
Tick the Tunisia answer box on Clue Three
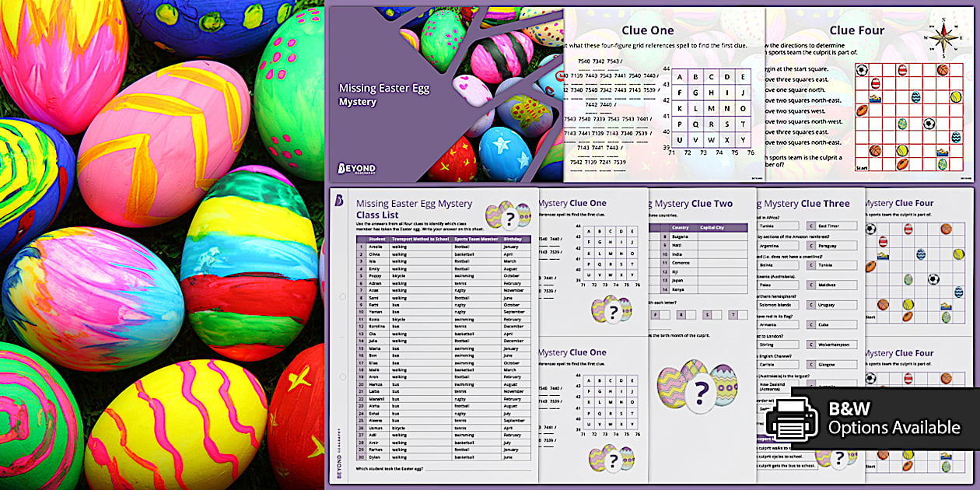pyautogui.click(x=777, y=226)
